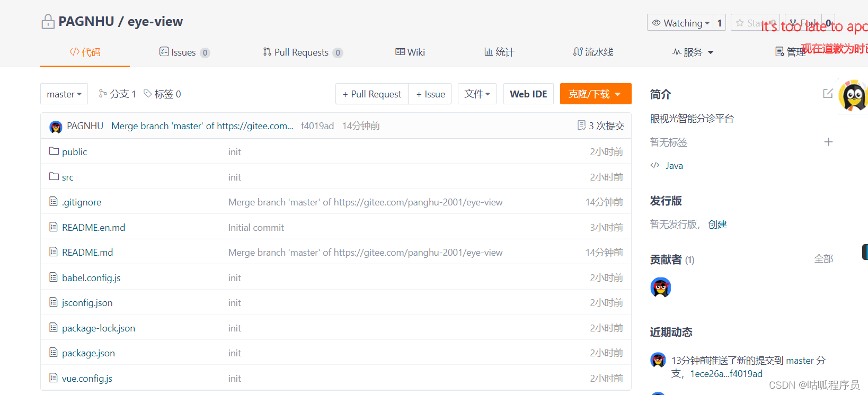Add a tag with the plus icon
Viewport: 868px width, 395px height.
tap(829, 142)
